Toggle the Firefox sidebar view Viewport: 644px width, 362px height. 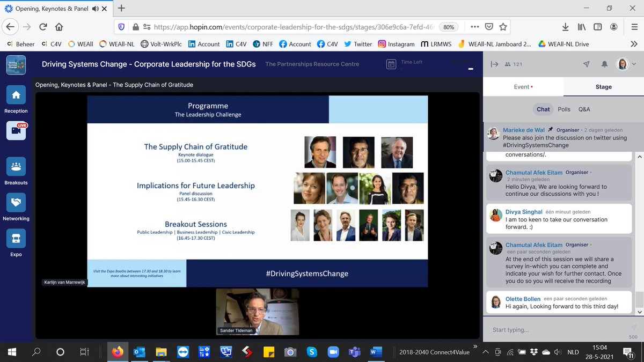click(598, 27)
